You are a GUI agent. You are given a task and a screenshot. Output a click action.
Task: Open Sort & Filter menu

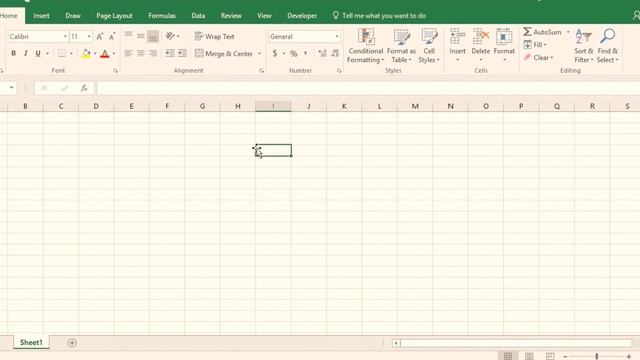click(584, 46)
